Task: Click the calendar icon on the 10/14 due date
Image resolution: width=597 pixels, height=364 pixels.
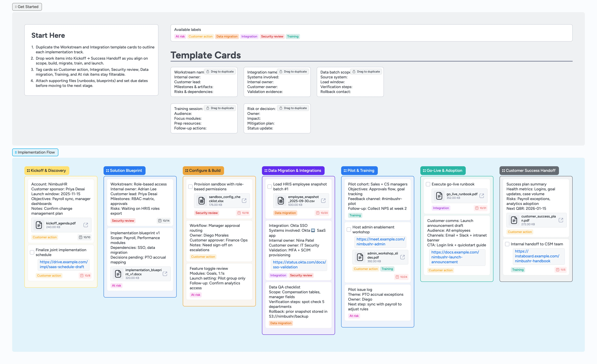Action: pos(160,221)
